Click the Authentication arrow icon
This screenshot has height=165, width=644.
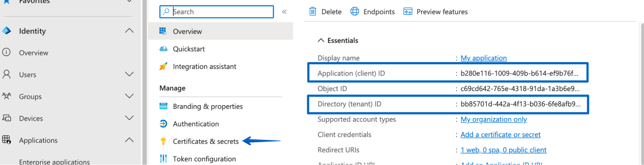(163, 124)
